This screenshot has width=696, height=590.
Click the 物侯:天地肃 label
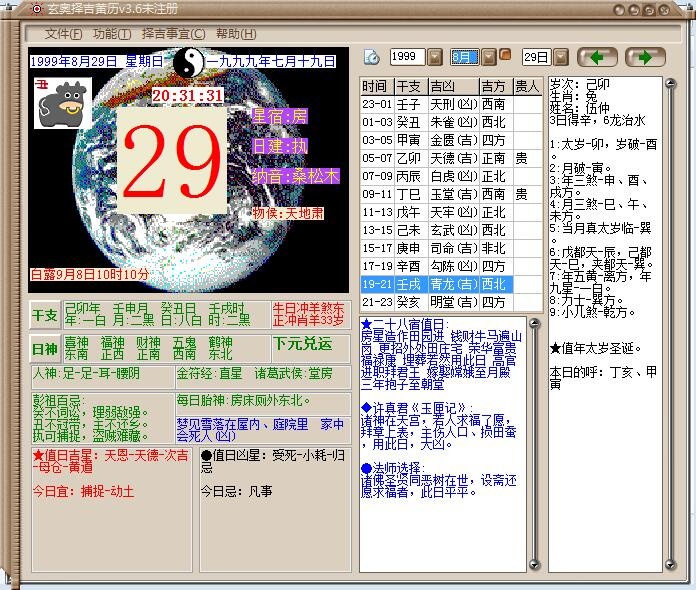pyautogui.click(x=288, y=213)
